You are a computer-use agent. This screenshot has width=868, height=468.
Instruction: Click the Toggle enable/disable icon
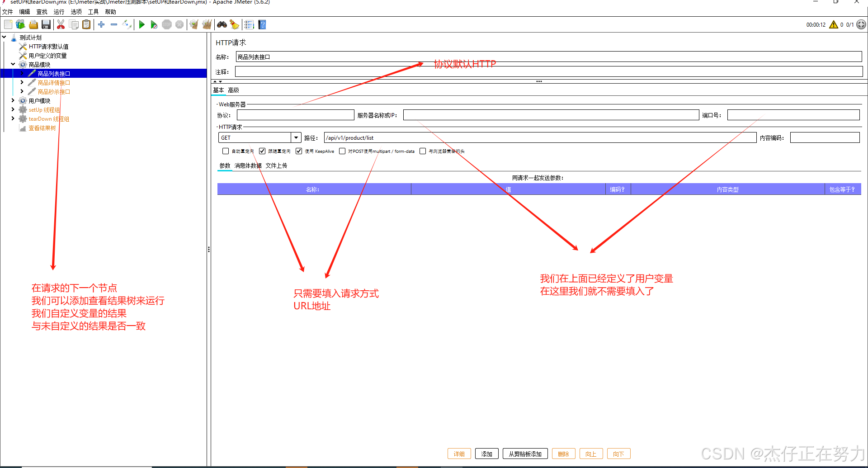coord(127,24)
